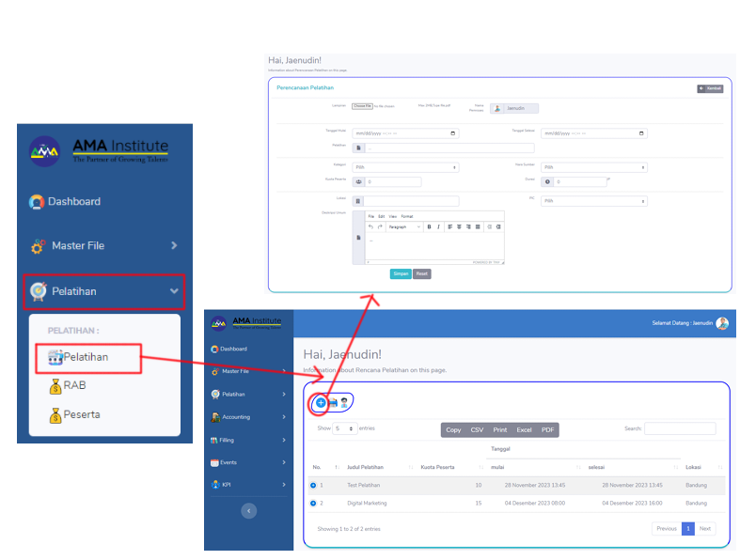Click the Simpan button on the form
The width and height of the screenshot is (740, 560).
(400, 273)
